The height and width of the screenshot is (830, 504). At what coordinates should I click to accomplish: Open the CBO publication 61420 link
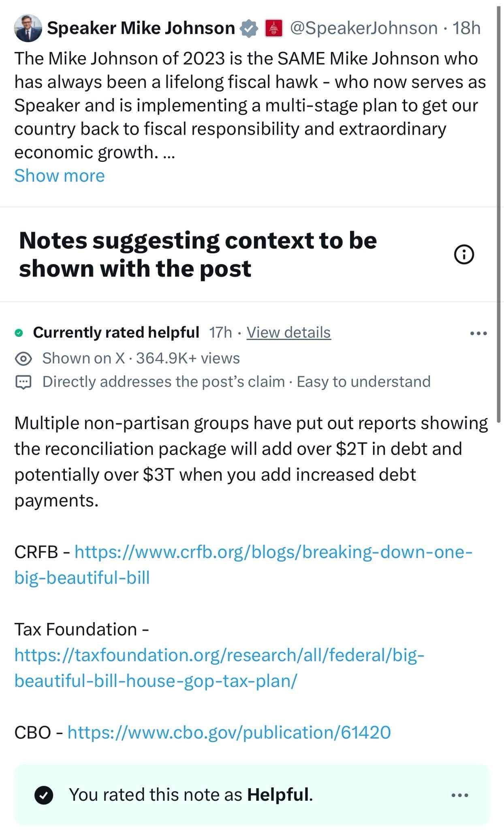[x=229, y=732]
